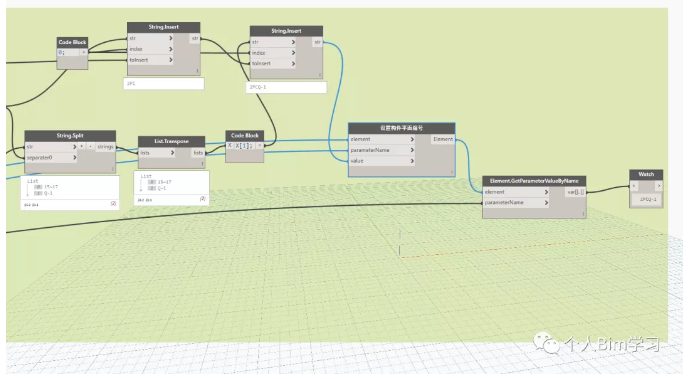Expand the List in List.Transpose preview
The image size is (688, 379).
point(146,176)
